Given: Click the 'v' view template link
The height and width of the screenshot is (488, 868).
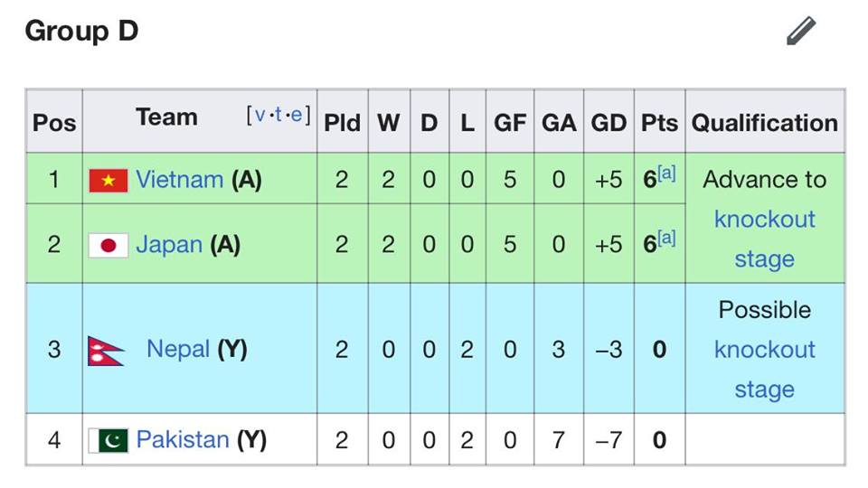Looking at the screenshot, I should tap(259, 115).
